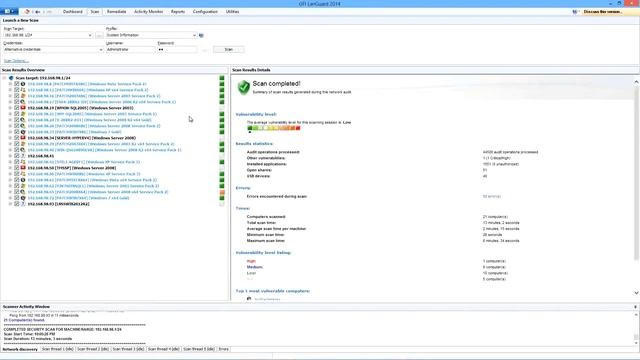The width and height of the screenshot is (640, 360).
Task: Open the Scan Options link
Action: (x=16, y=61)
